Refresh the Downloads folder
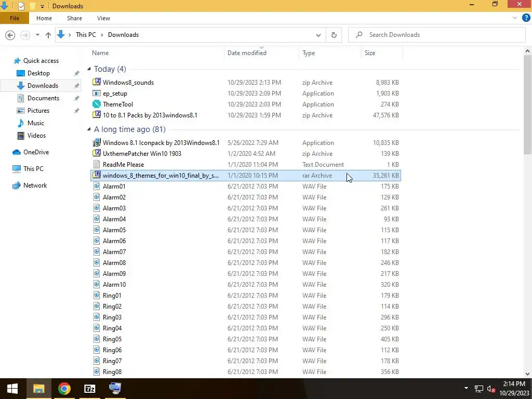532x399 pixels. pos(334,35)
